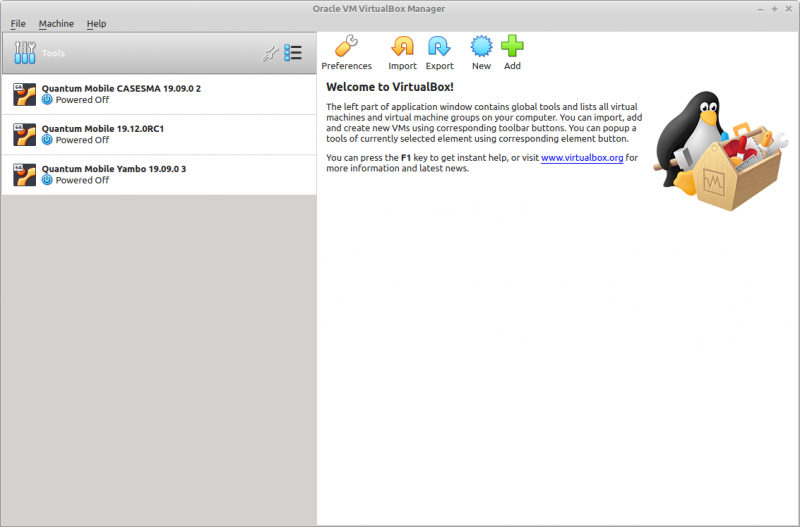This screenshot has width=800, height=527.
Task: Select Quantum Mobile CASESMA 19.09.0 2 entry
Action: (159, 94)
